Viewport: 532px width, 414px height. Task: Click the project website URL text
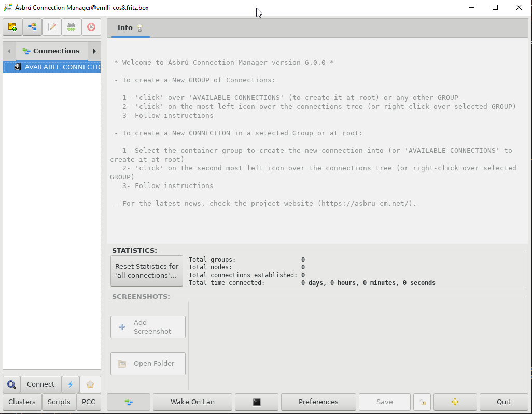point(365,204)
